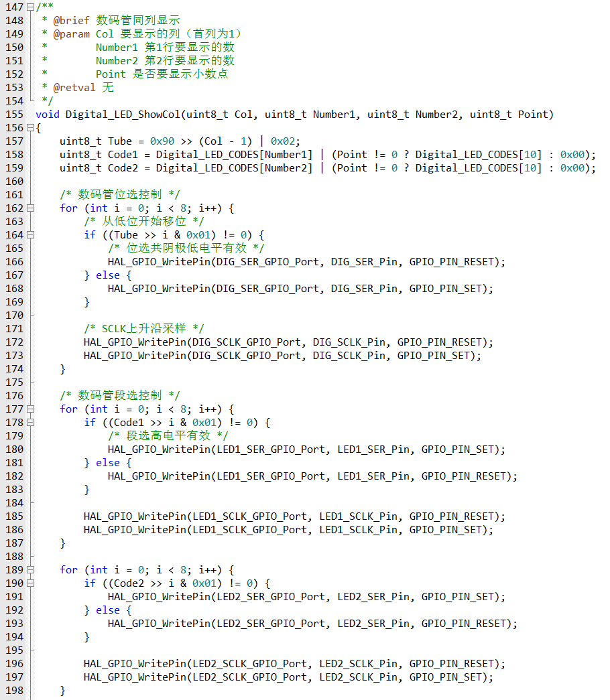The width and height of the screenshot is (610, 700).
Task: Click the Tube variable on line 157
Action: (120, 141)
